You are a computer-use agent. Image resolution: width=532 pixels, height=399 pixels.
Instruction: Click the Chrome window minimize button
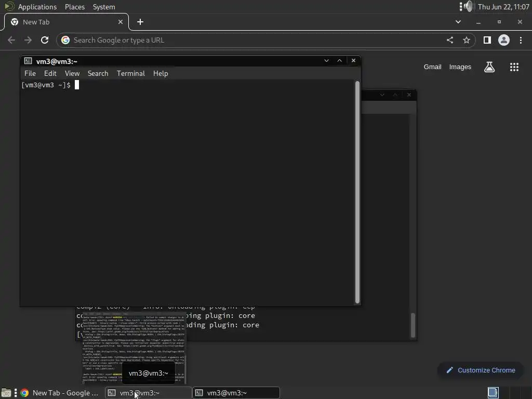478,22
